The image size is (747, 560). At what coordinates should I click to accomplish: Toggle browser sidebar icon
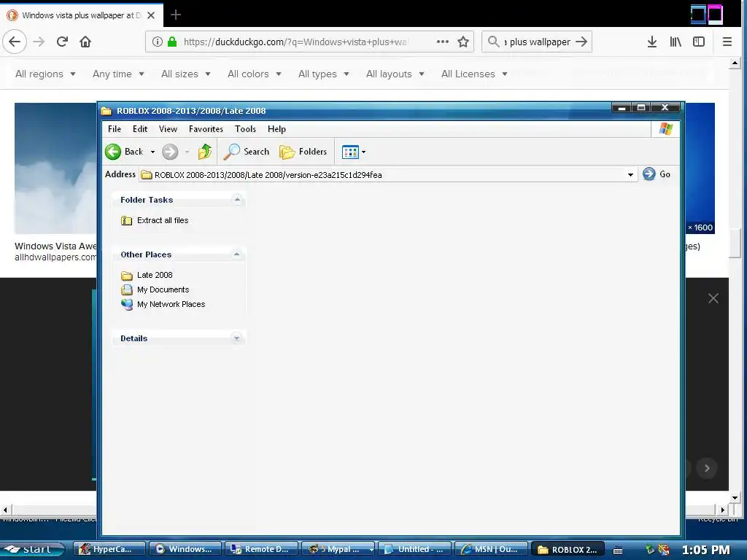[699, 42]
